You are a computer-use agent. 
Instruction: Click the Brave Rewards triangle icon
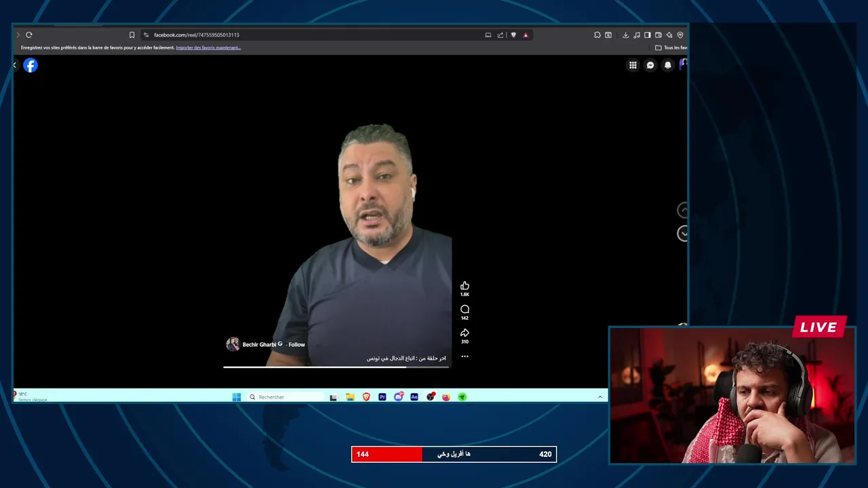click(526, 35)
